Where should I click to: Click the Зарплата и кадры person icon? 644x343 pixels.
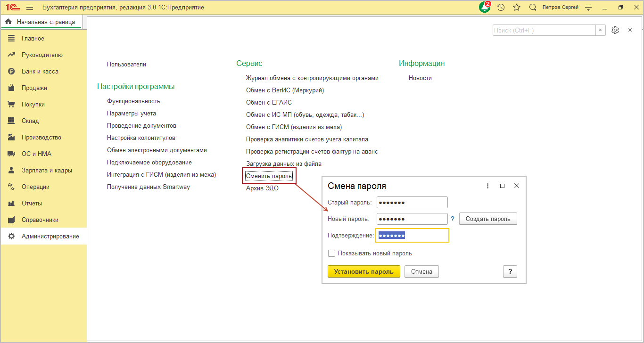(12, 170)
